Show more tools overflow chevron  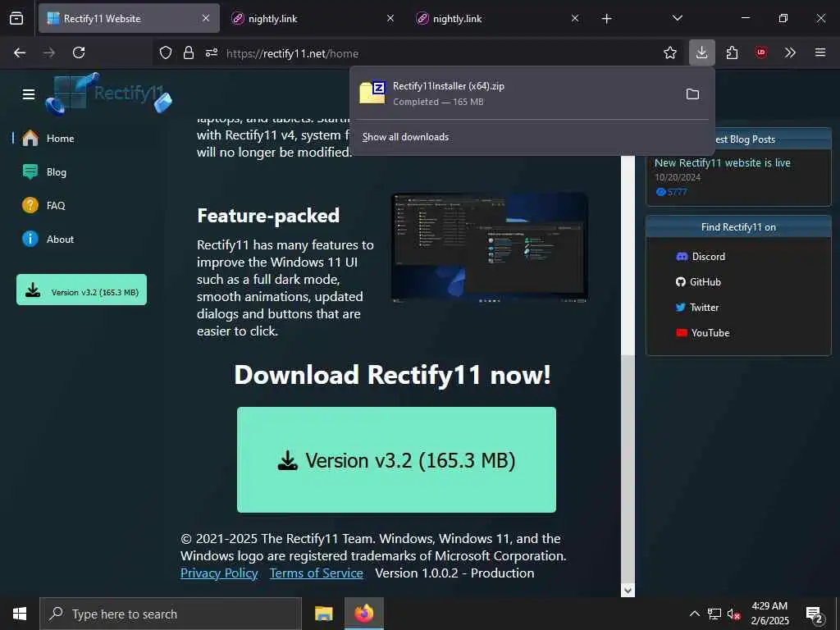790,52
